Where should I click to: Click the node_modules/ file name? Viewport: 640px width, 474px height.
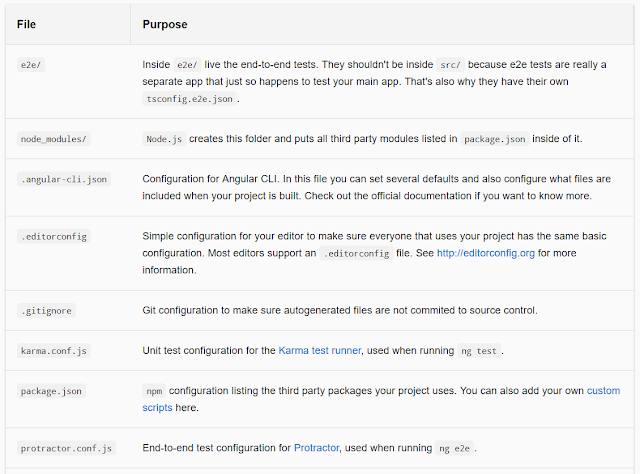53,139
